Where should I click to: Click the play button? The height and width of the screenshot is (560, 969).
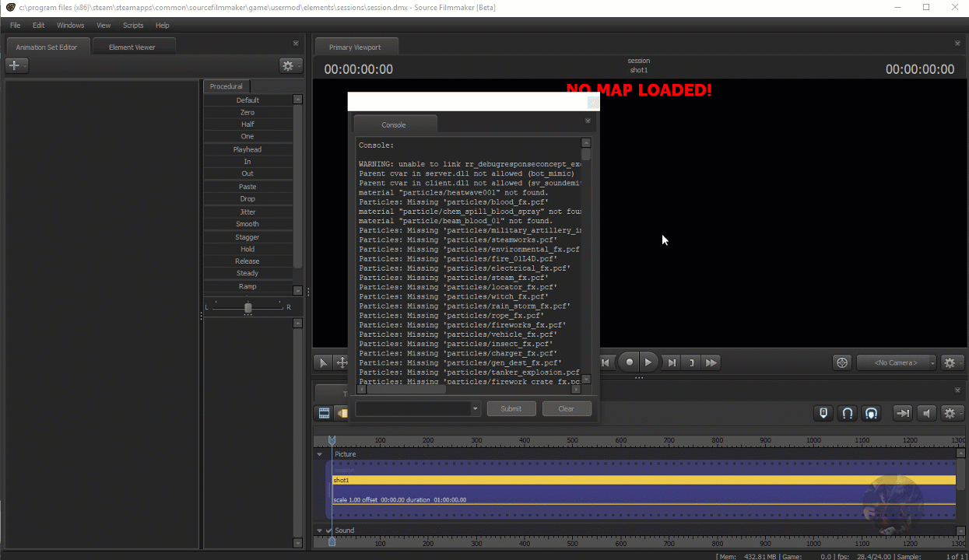pyautogui.click(x=648, y=362)
